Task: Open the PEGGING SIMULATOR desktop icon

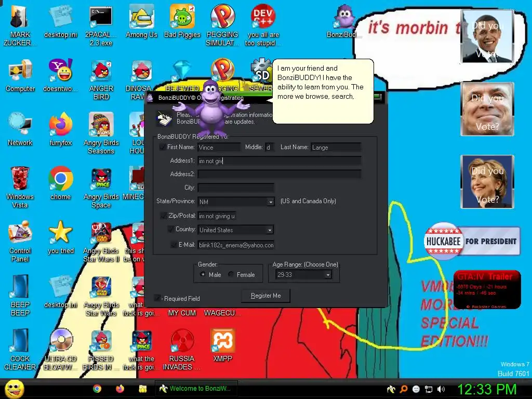Action: point(222,25)
